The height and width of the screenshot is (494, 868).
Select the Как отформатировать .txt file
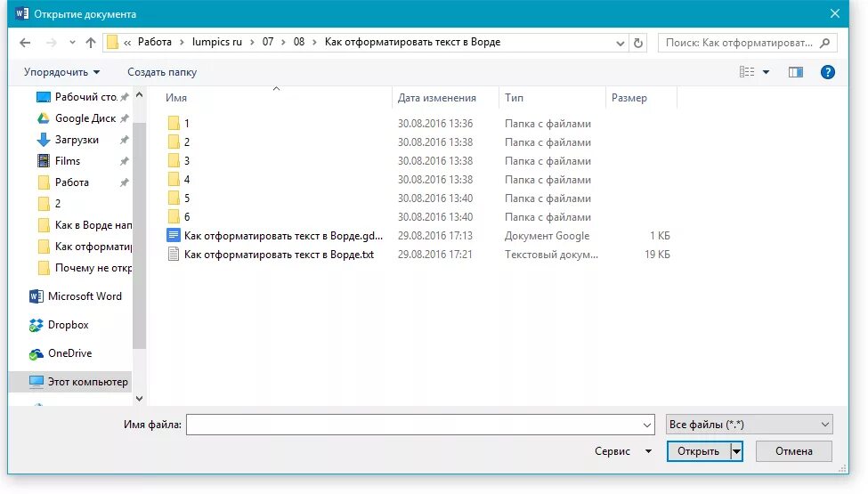pyautogui.click(x=270, y=255)
